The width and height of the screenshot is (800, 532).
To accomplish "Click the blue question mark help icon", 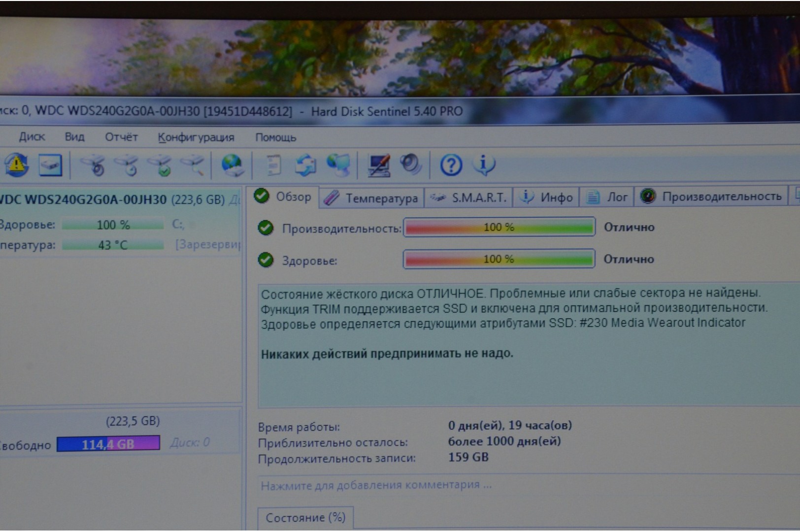I will click(x=451, y=165).
